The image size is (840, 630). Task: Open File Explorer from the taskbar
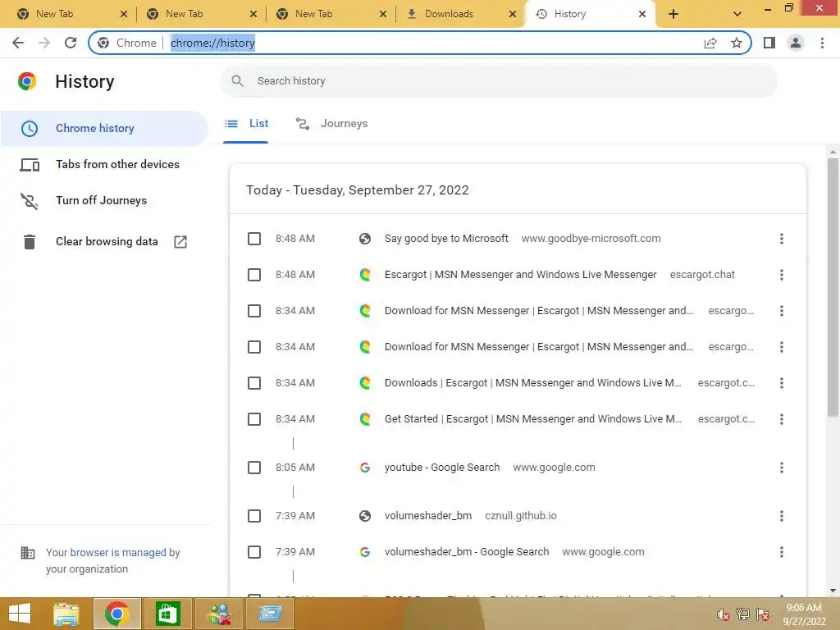click(66, 614)
